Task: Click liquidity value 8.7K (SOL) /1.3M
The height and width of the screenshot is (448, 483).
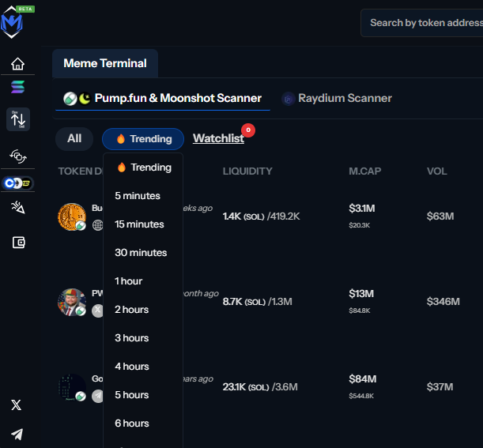Action: click(x=258, y=302)
